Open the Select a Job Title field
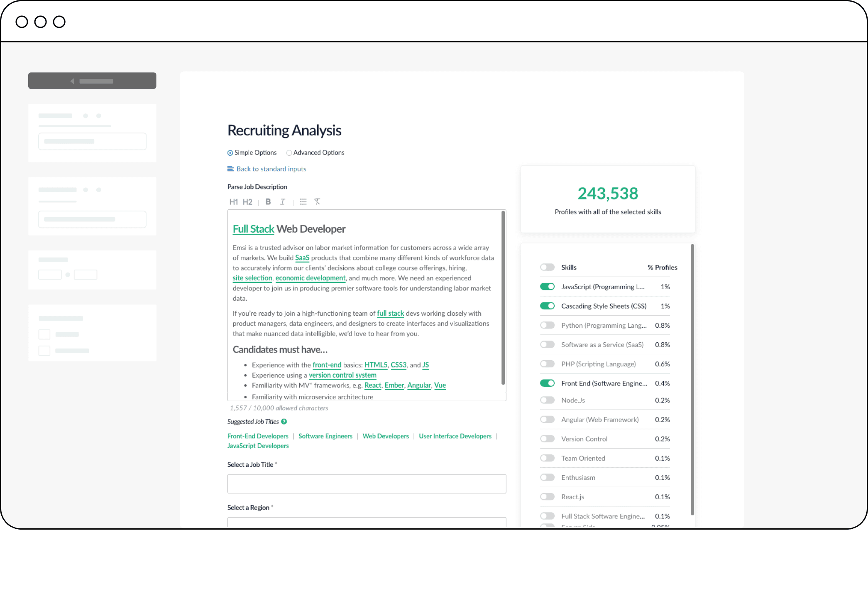Screen dimensions: 868x589 tap(367, 484)
